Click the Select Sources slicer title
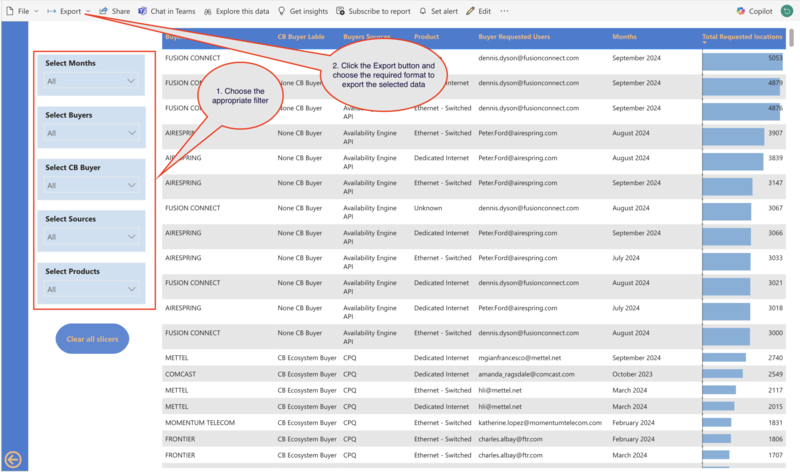Image resolution: width=800 pixels, height=472 pixels. [x=70, y=219]
